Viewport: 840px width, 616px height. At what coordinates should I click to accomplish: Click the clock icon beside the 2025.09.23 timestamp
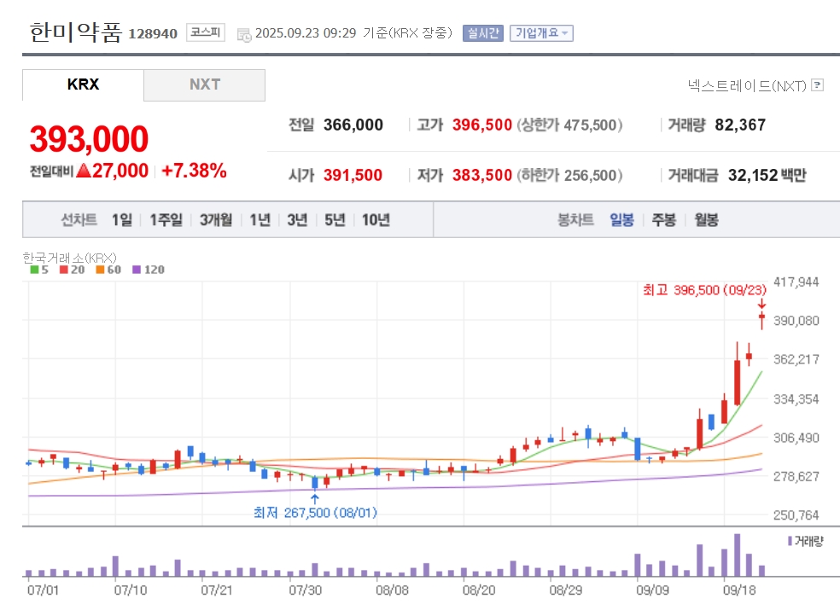click(x=244, y=35)
